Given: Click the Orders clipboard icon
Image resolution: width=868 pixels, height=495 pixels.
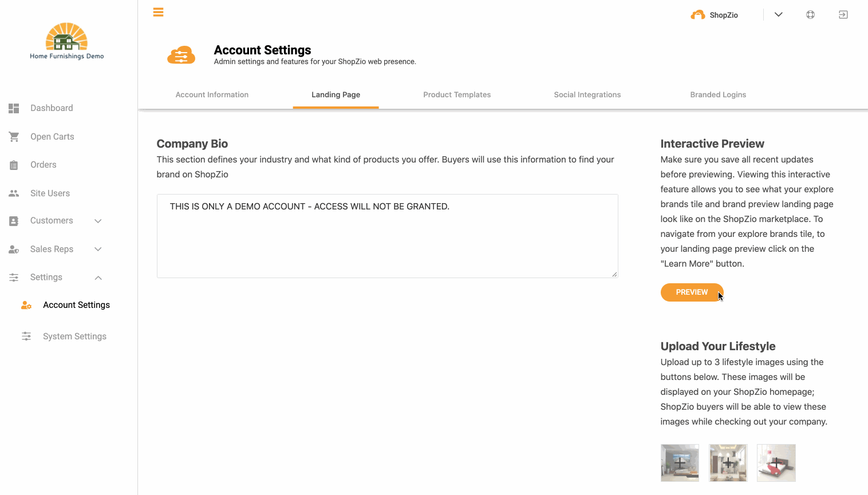Looking at the screenshot, I should [14, 165].
